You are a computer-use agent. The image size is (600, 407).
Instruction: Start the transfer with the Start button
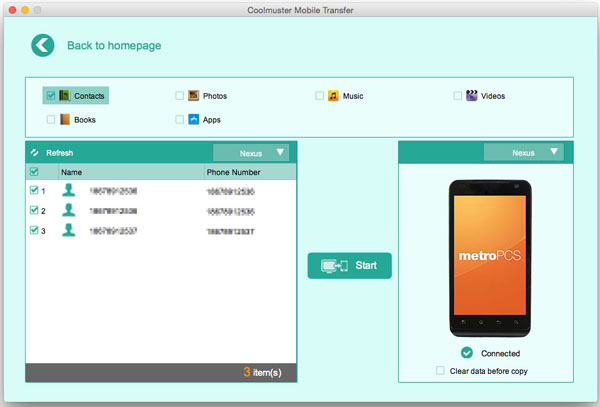click(x=349, y=265)
